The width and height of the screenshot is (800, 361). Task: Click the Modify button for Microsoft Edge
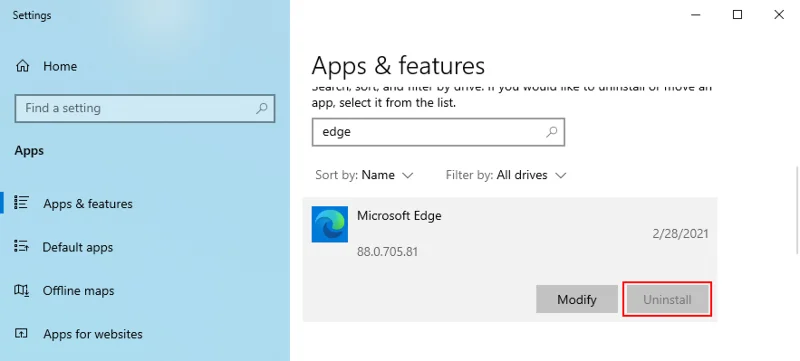(x=577, y=299)
